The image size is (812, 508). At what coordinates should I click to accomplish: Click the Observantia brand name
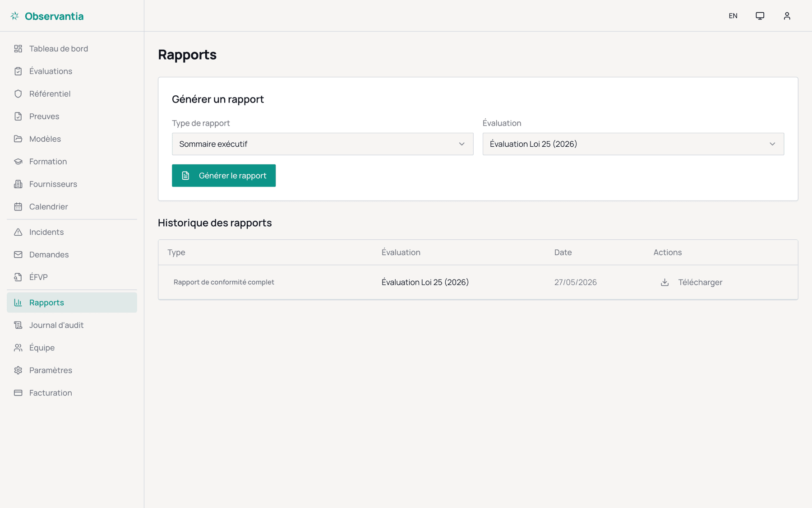54,16
